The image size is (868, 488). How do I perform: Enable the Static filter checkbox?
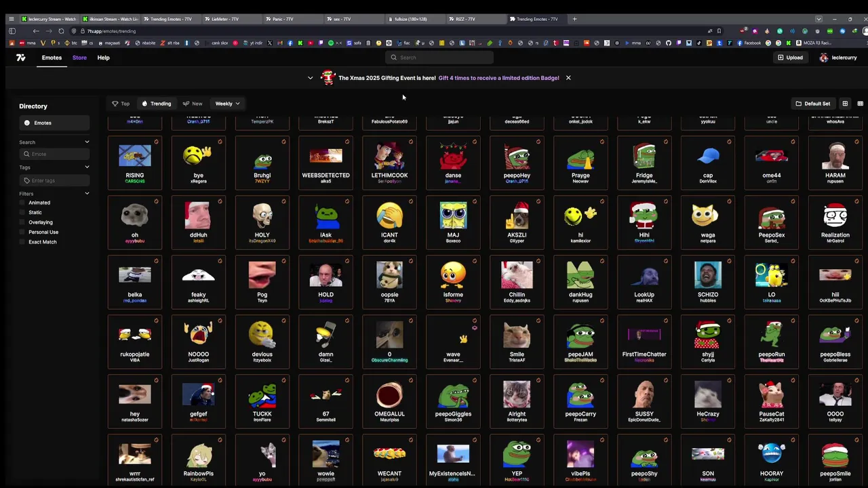22,212
